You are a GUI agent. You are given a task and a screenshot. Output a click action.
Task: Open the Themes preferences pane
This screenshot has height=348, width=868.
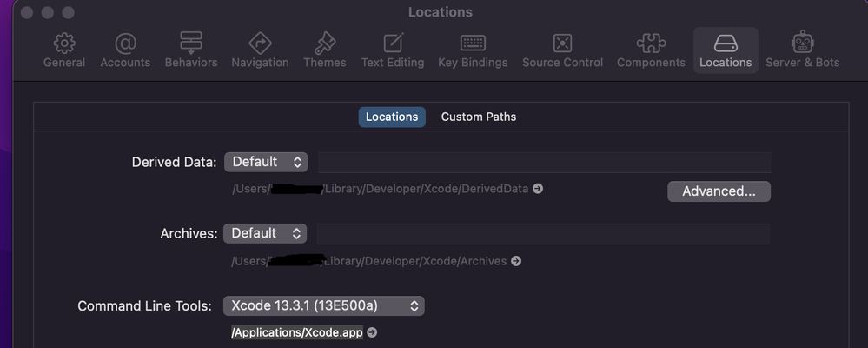[325, 50]
